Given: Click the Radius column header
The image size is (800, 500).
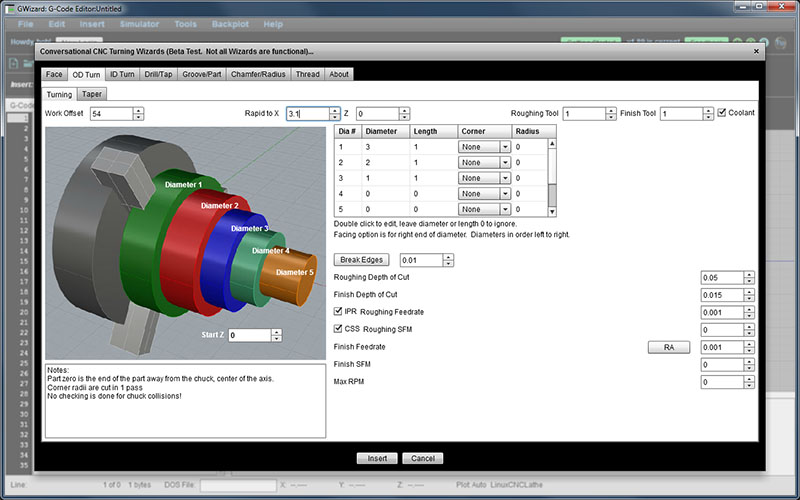Looking at the screenshot, I should click(x=534, y=132).
